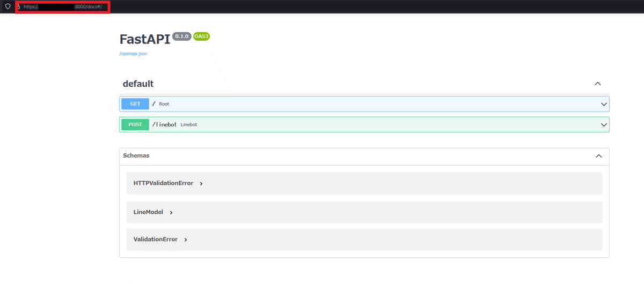
Task: Click the Schemas section heading
Action: 136,155
